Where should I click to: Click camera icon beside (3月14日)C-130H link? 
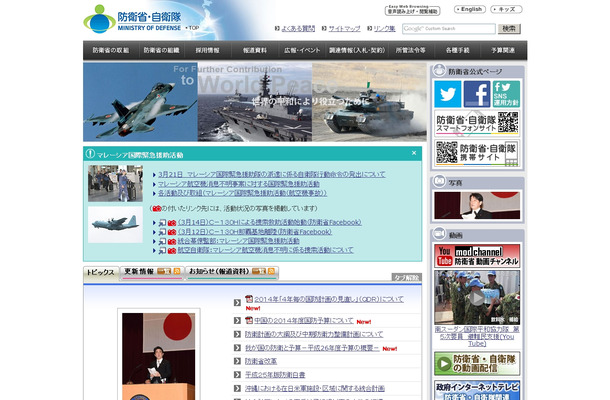coord(172,223)
